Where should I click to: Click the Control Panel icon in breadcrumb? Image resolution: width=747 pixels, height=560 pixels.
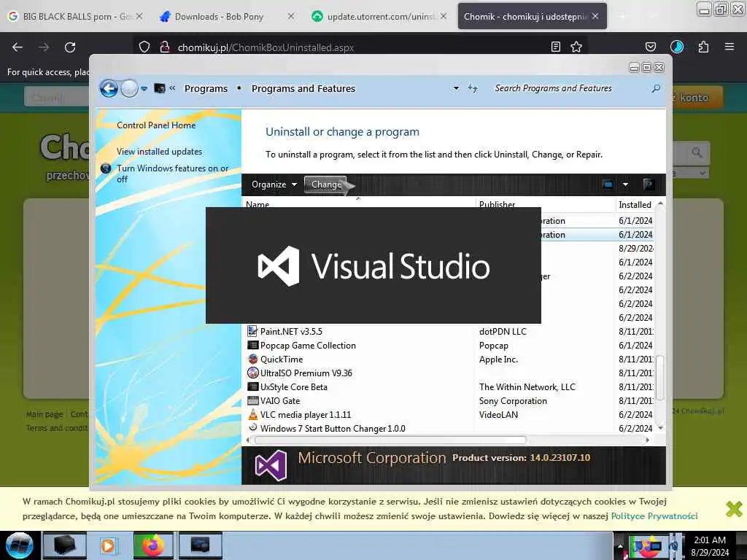pyautogui.click(x=160, y=88)
